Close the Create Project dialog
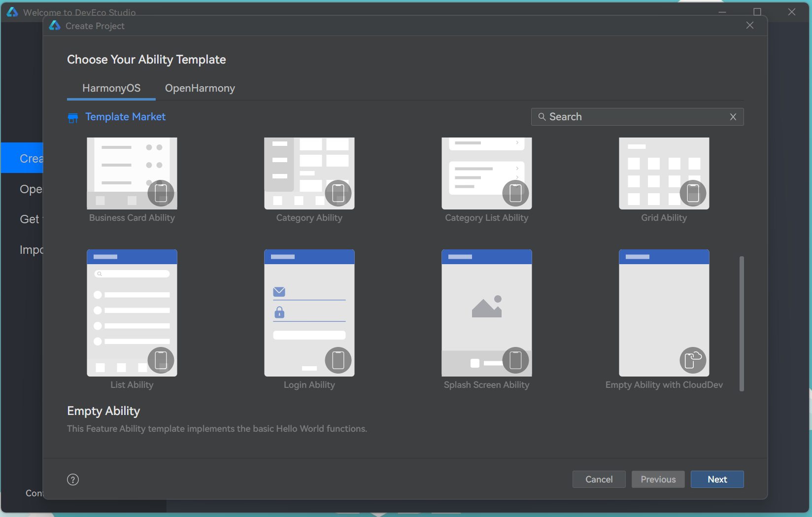812x517 pixels. pos(750,25)
